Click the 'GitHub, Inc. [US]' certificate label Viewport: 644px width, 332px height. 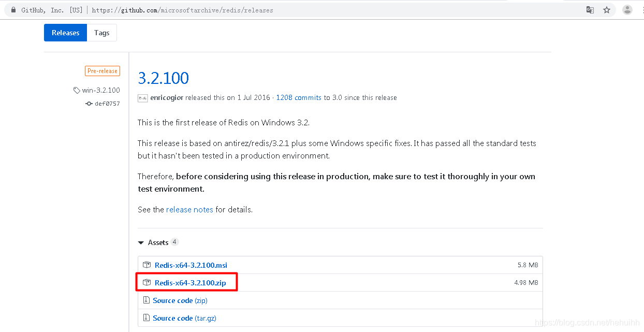tap(52, 10)
